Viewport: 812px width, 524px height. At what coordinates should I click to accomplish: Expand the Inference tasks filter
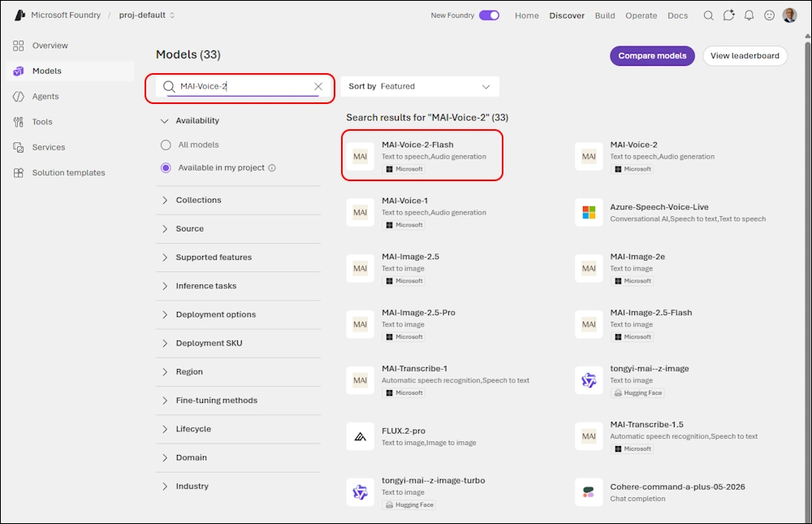pos(238,286)
